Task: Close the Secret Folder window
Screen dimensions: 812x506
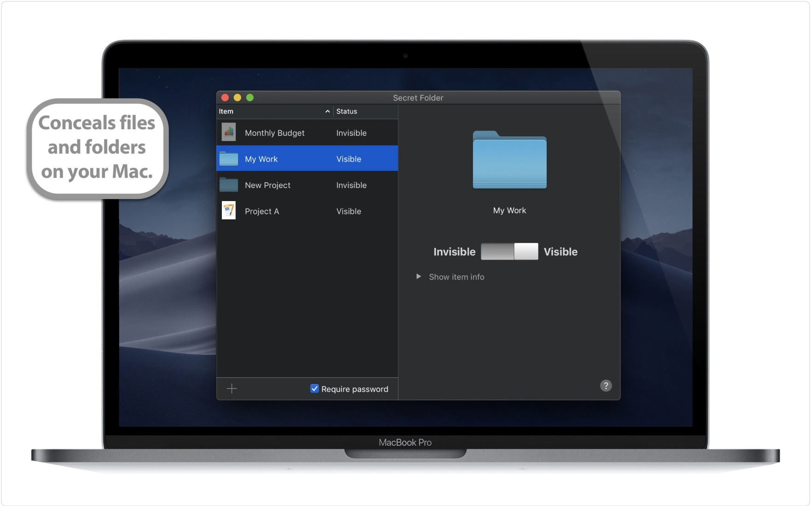Action: [225, 98]
